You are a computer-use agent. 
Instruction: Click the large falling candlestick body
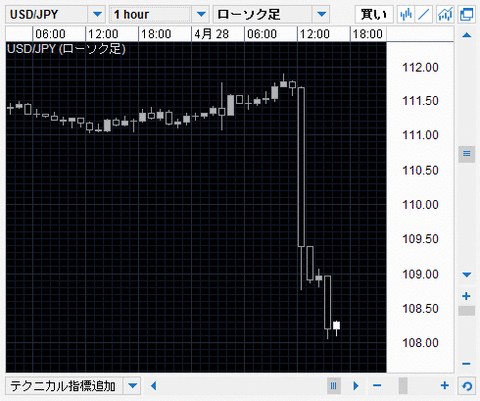301,167
